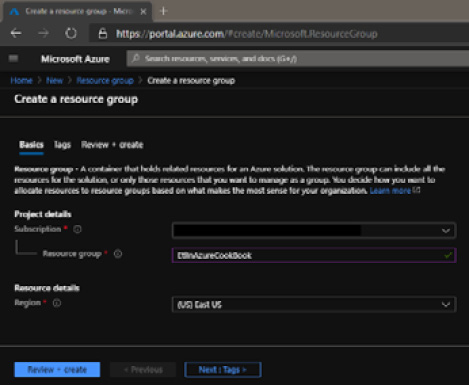Click the Create a resource group page heading
This screenshot has width=469, height=385.
[76, 99]
